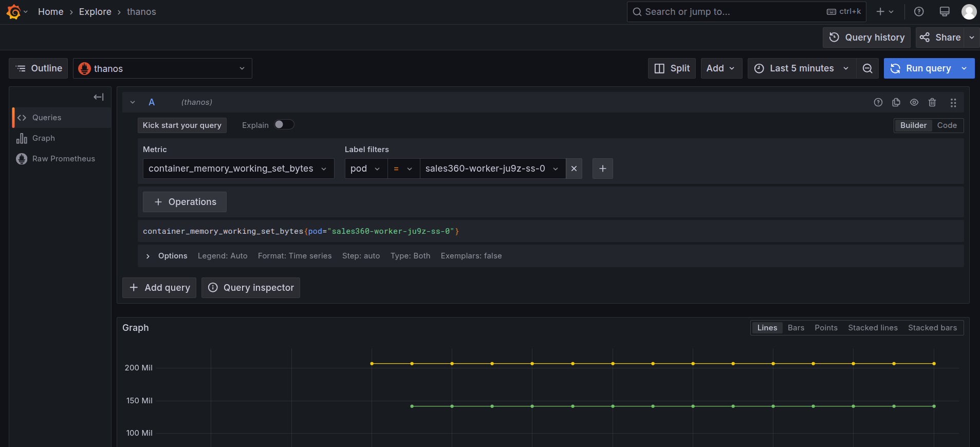Click the zoom out time range icon
This screenshot has height=447, width=980.
(867, 68)
